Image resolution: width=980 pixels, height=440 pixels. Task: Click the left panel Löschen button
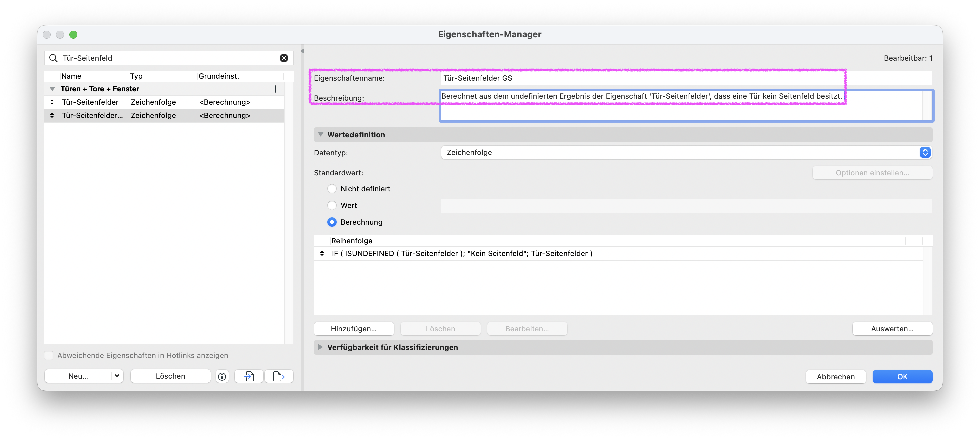pos(170,376)
